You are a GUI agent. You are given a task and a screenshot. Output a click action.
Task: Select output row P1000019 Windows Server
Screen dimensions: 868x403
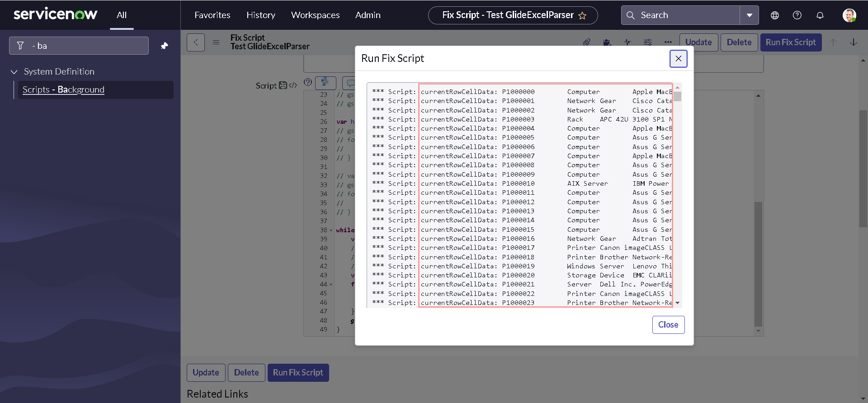[x=521, y=266]
